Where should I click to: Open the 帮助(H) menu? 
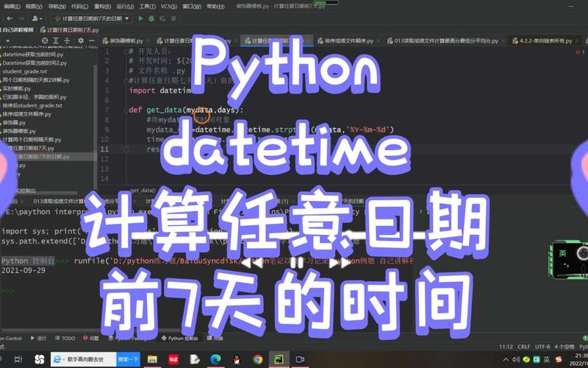point(215,7)
